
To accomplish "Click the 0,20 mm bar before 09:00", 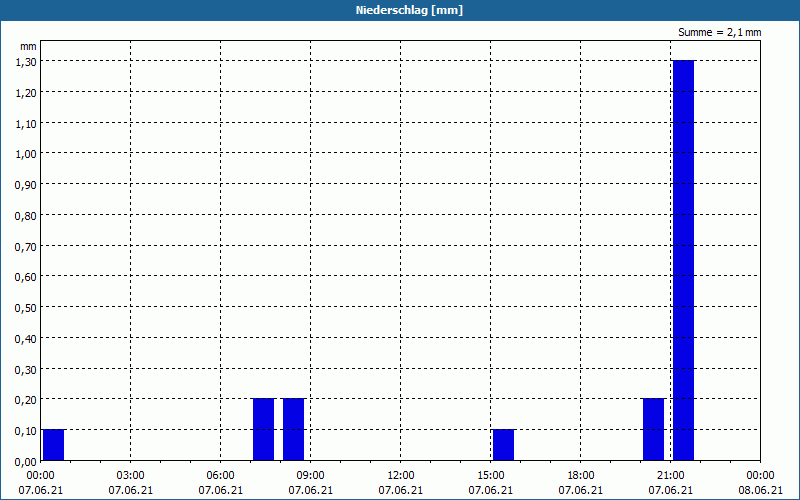I will (x=293, y=430).
